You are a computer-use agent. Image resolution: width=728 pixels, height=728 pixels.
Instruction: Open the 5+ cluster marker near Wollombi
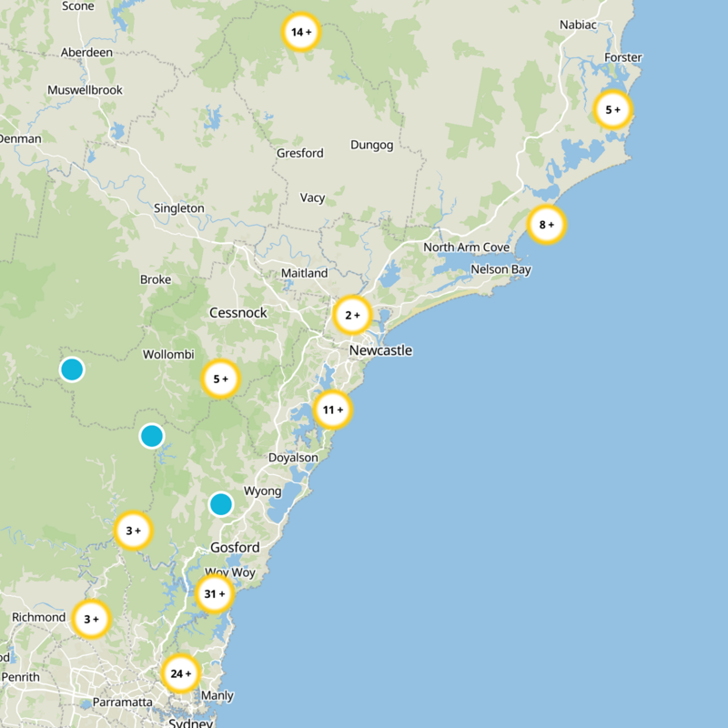pyautogui.click(x=220, y=379)
